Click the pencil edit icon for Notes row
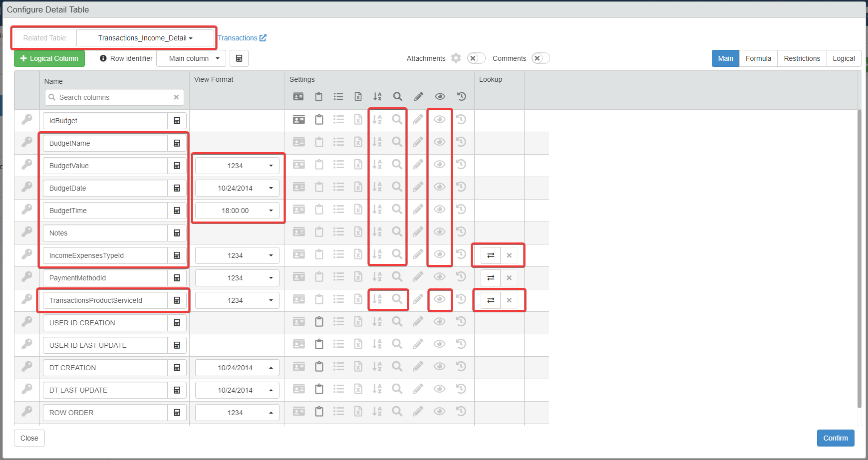This screenshot has height=460, width=868. [418, 231]
